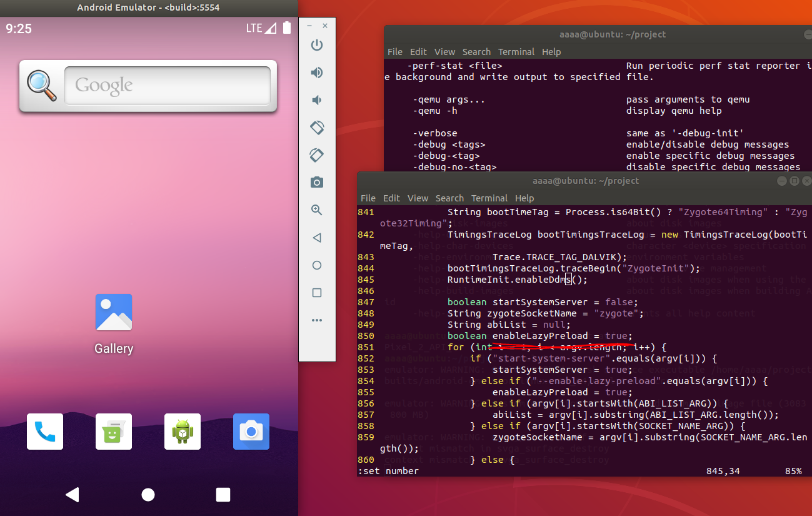
Task: Click the '845,34' cursor position indicator
Action: 723,471
